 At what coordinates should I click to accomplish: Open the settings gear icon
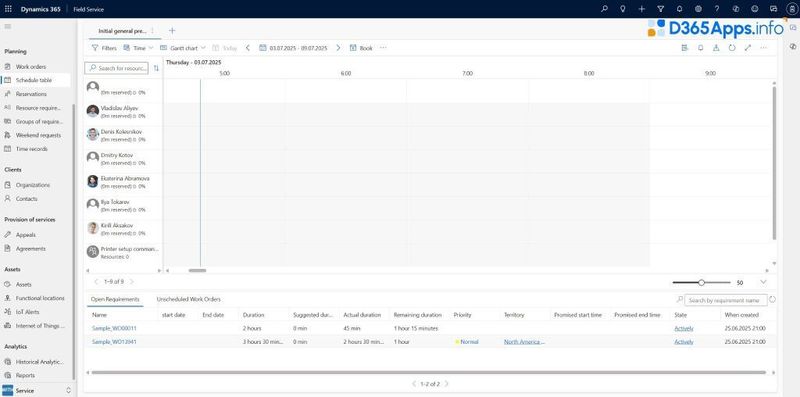[698, 9]
